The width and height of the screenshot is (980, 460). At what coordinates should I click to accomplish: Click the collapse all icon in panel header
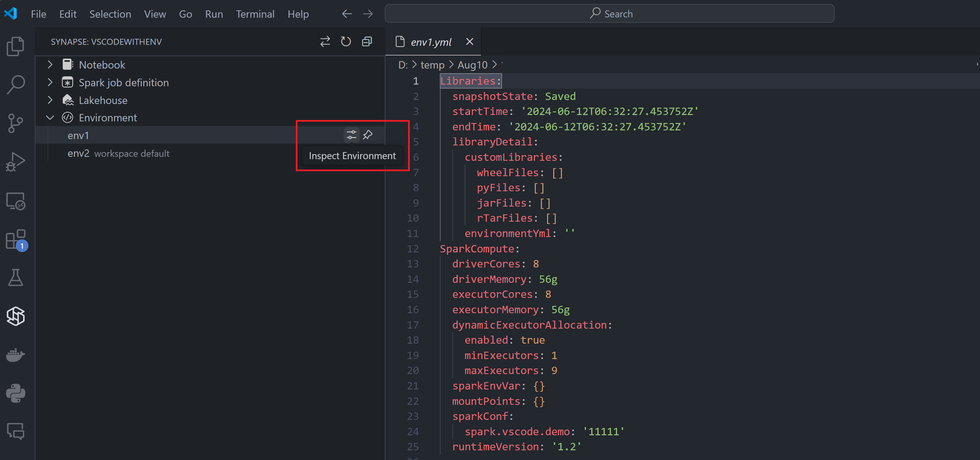click(x=367, y=41)
